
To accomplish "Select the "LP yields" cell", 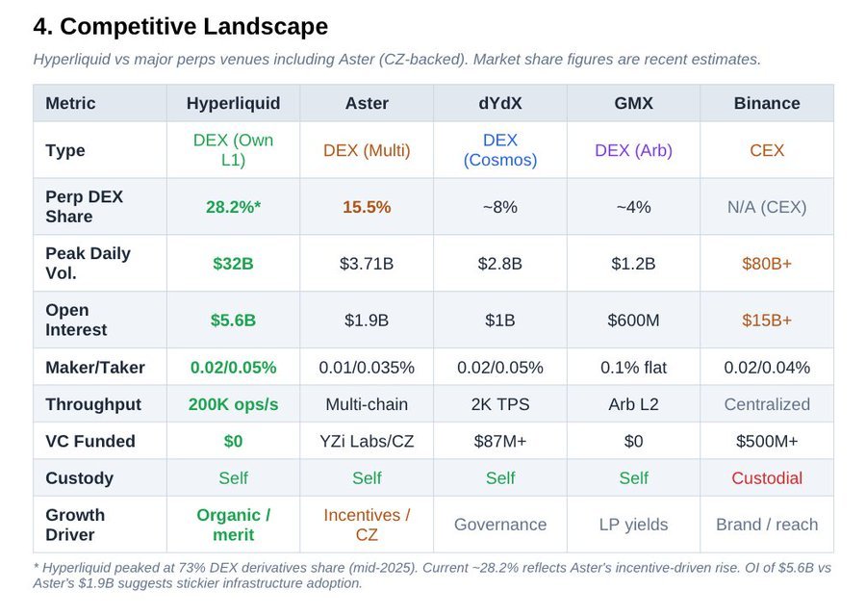I will tap(633, 525).
